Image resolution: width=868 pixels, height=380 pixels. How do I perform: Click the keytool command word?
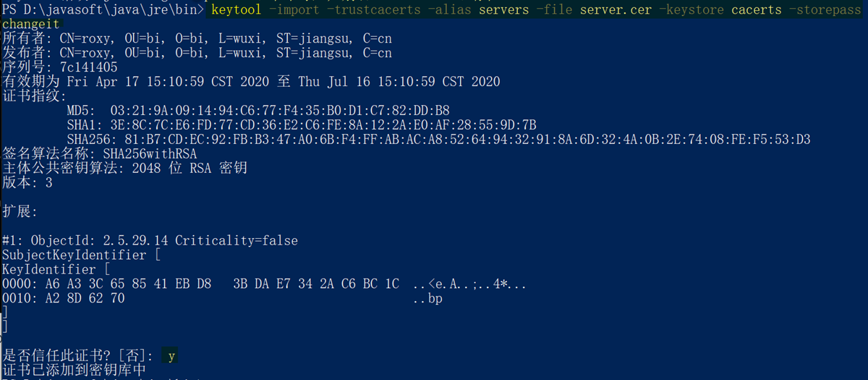(x=237, y=10)
